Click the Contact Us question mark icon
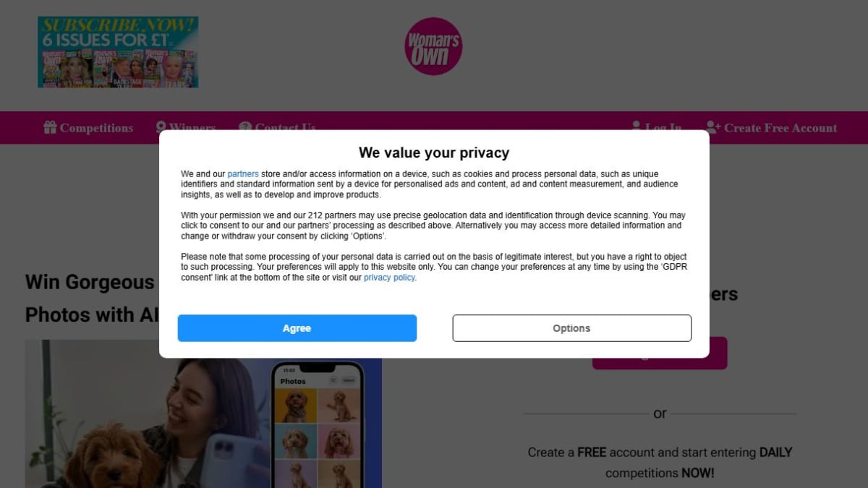868x488 pixels. (245, 127)
